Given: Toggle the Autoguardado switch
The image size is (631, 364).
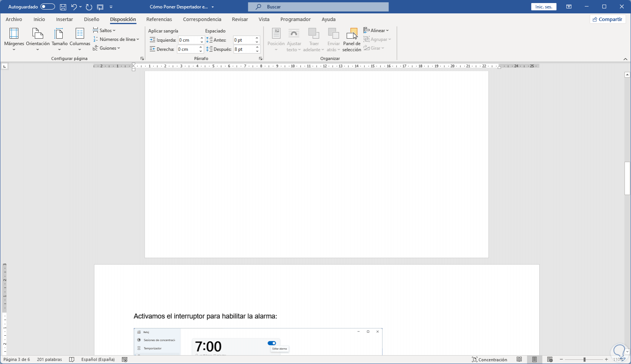Looking at the screenshot, I should [47, 7].
